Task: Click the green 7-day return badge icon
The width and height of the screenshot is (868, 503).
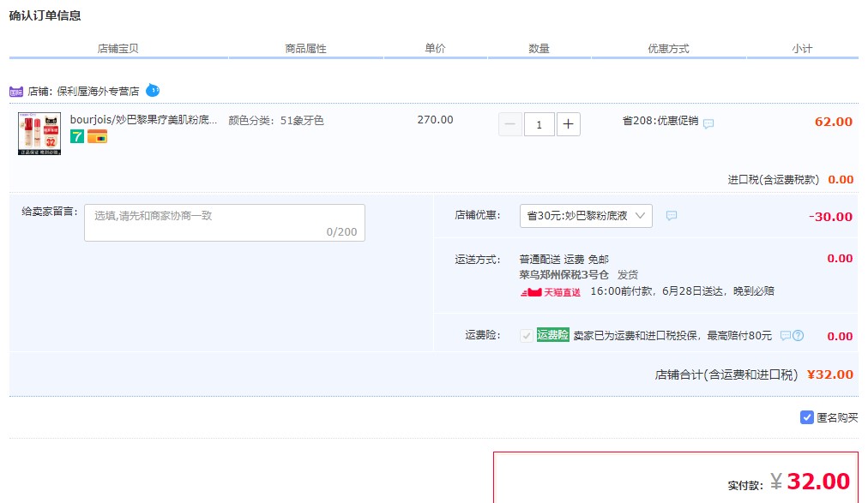Action: coord(77,136)
